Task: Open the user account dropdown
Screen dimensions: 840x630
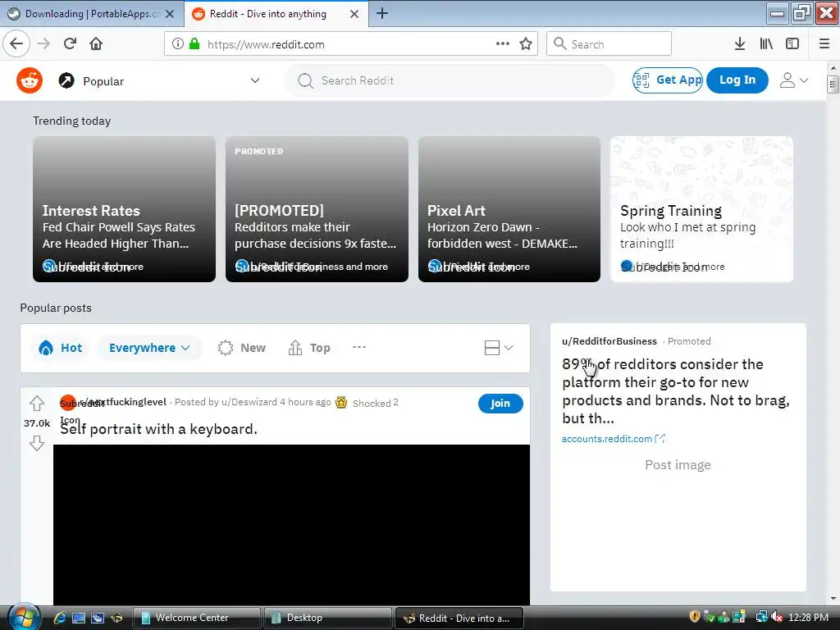Action: [x=793, y=80]
